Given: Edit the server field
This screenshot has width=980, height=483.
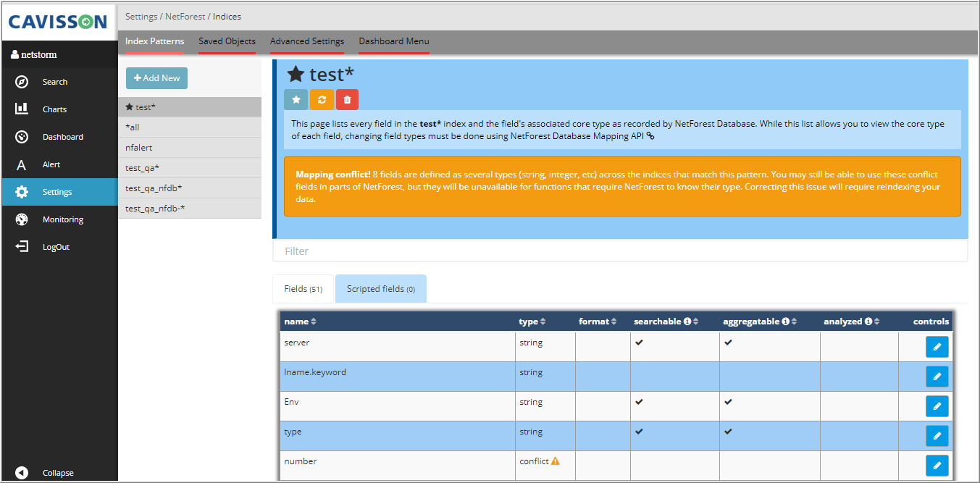Looking at the screenshot, I should (937, 347).
